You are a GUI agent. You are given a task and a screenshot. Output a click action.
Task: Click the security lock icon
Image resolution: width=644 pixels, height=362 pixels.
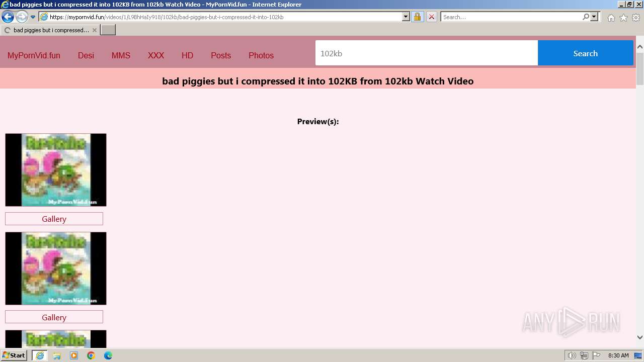(x=417, y=17)
